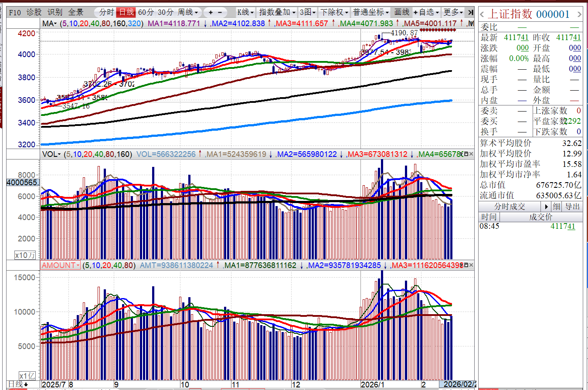The height and width of the screenshot is (390, 588).
Task: Open the MA indicator dropdown
Action: [50, 23]
